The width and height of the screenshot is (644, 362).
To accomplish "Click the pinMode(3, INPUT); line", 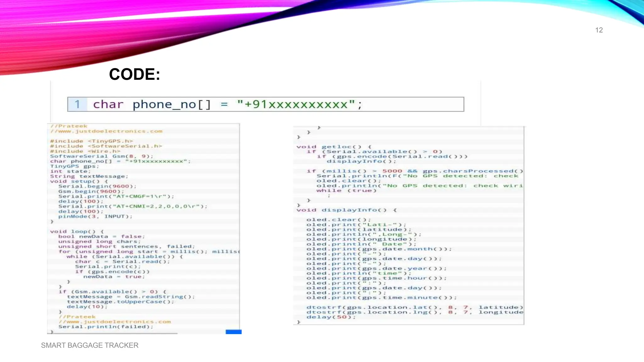I will click(x=95, y=217).
